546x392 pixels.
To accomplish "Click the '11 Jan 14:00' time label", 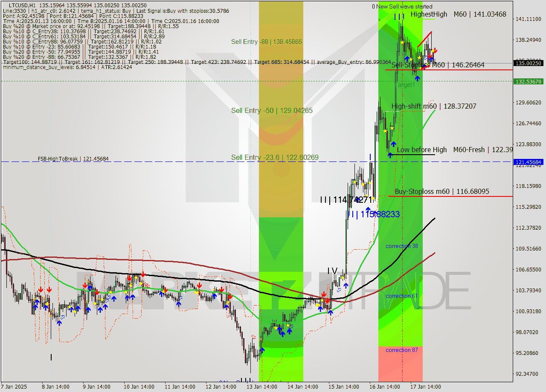I will click(180, 387).
